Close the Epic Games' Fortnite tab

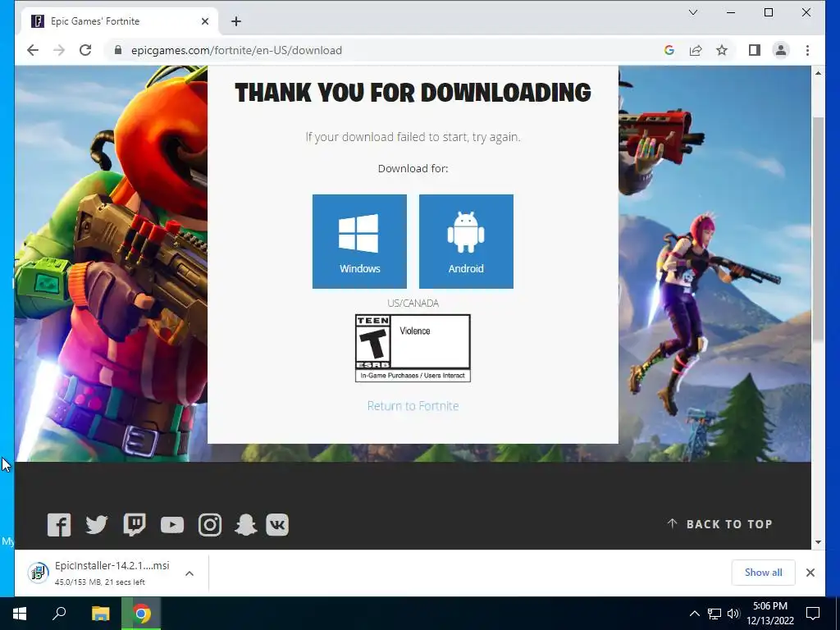(205, 21)
